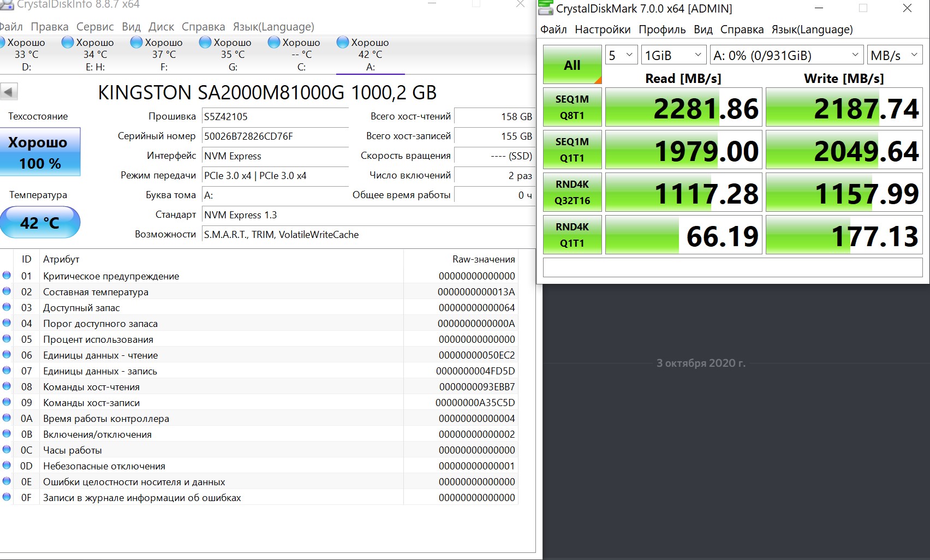930x560 pixels.
Task: Click the C: drive status orb
Action: [274, 43]
